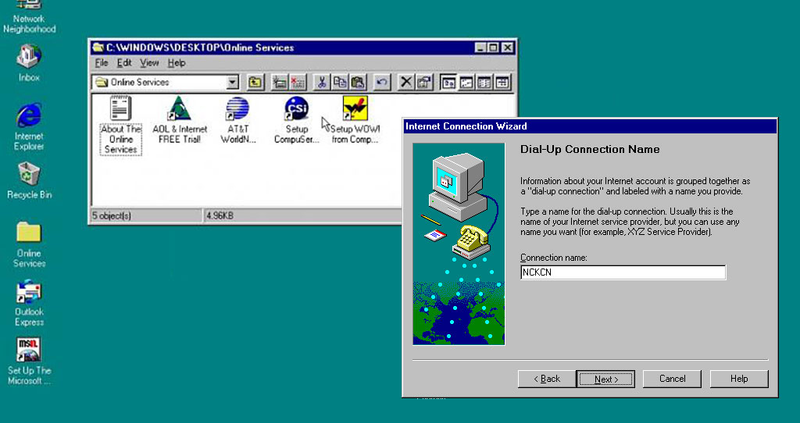
Task: Click the '4.96KB' status bar text
Action: click(x=220, y=216)
